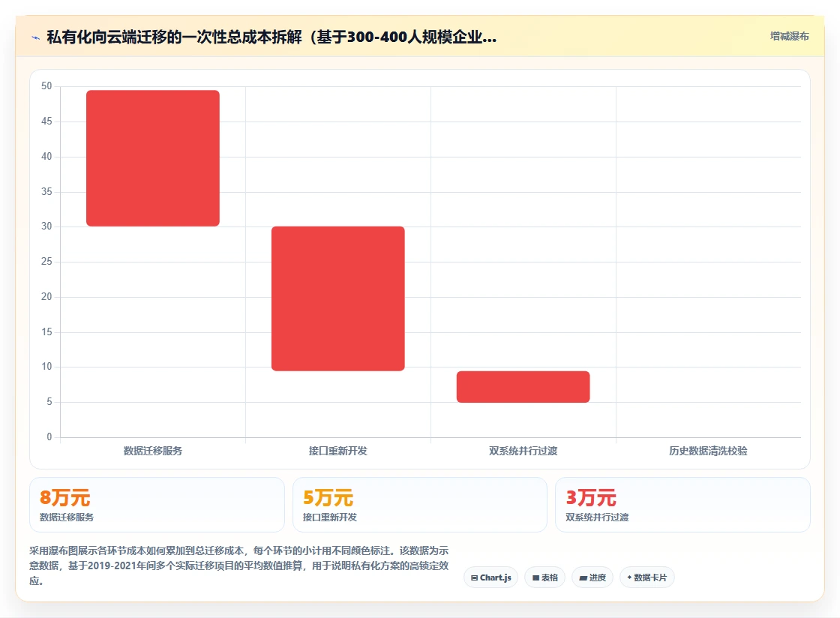The width and height of the screenshot is (840, 618).
Task: Click the y-axis value 25
Action: tap(46, 262)
